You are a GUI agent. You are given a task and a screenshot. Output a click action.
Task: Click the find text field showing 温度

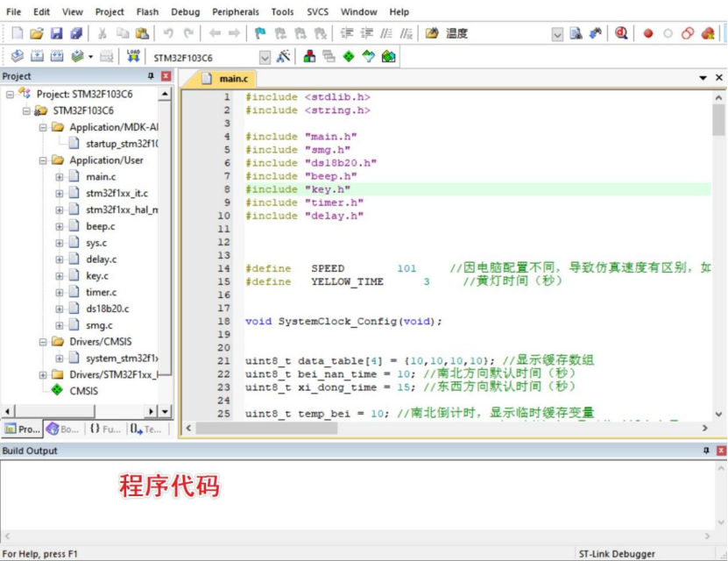[497, 33]
